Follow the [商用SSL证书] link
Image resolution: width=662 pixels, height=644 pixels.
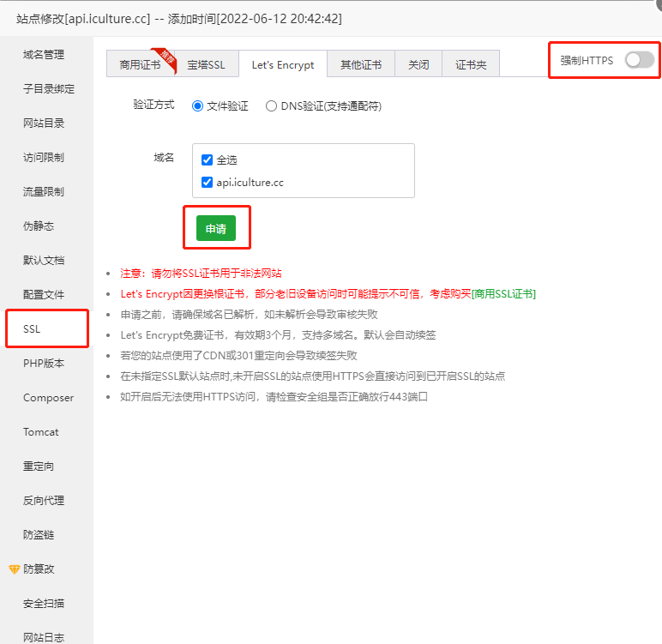coord(503,294)
